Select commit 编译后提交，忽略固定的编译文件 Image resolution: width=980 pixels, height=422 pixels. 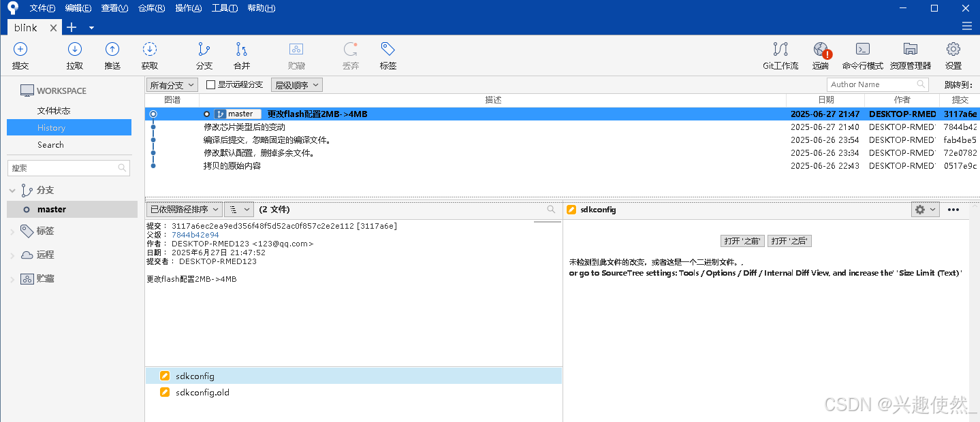tap(562, 140)
